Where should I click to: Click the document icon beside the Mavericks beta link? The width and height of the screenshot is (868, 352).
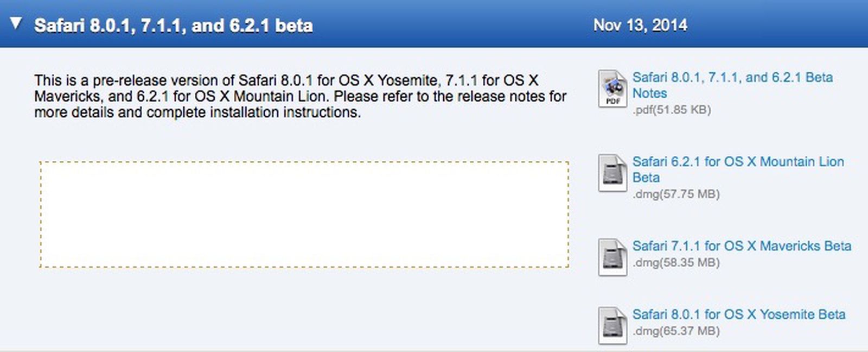612,255
